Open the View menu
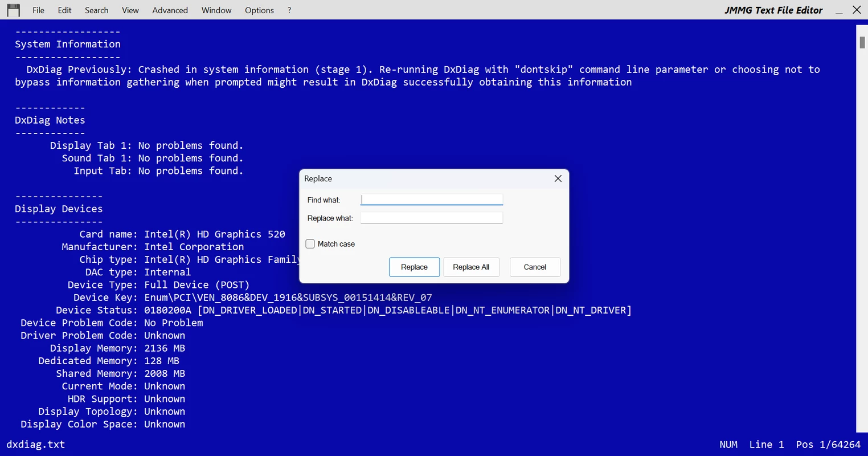The height and width of the screenshot is (456, 868). click(x=130, y=10)
